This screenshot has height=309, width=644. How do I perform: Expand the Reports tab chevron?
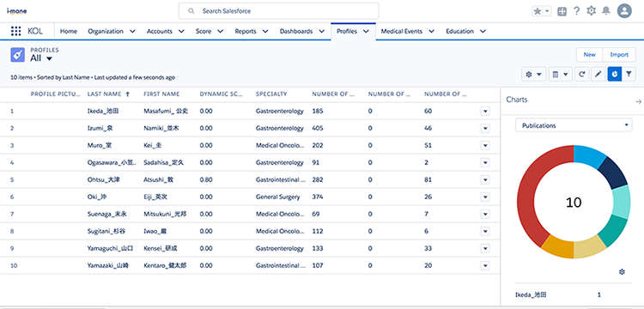click(265, 31)
